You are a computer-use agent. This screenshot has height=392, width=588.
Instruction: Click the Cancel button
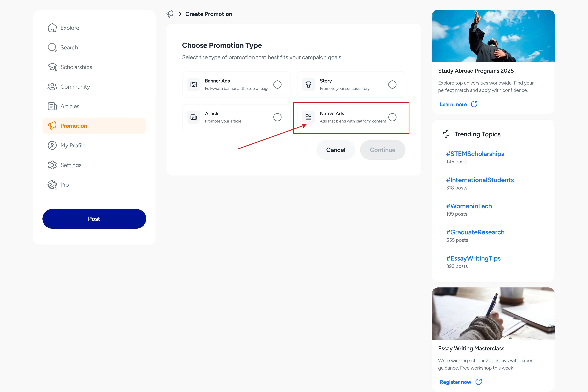pyautogui.click(x=336, y=150)
